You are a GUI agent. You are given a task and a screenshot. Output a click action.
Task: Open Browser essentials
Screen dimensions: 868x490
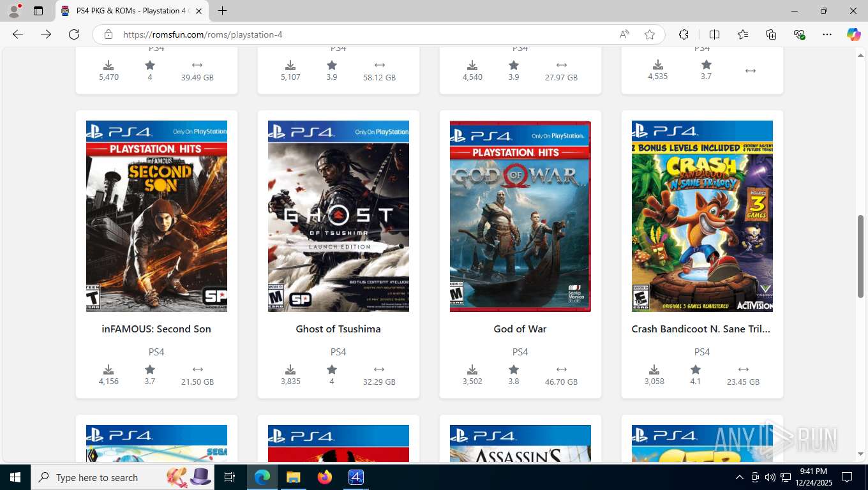point(799,34)
